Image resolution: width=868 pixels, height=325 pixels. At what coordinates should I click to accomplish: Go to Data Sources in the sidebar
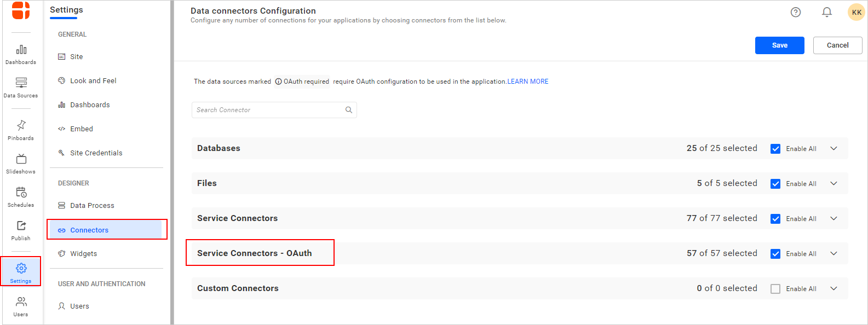pyautogui.click(x=21, y=88)
